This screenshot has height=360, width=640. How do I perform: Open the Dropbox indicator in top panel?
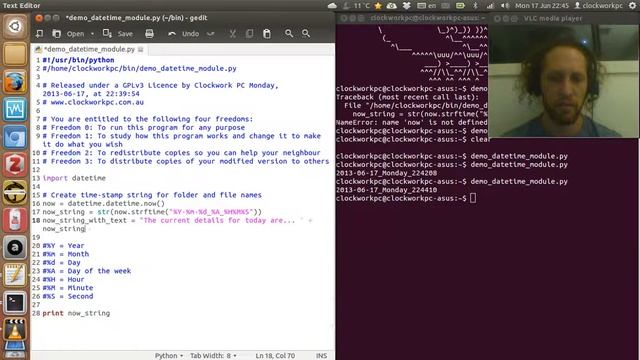406,6
